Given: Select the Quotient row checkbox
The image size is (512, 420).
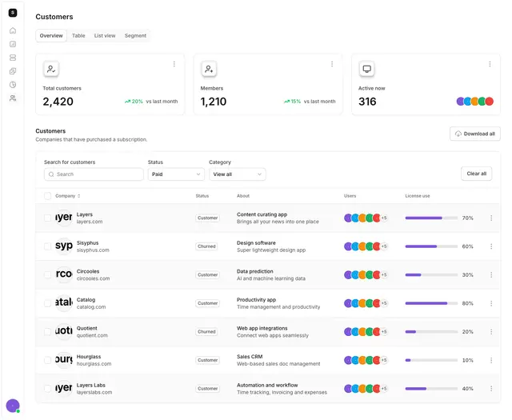Looking at the screenshot, I should click(x=48, y=331).
